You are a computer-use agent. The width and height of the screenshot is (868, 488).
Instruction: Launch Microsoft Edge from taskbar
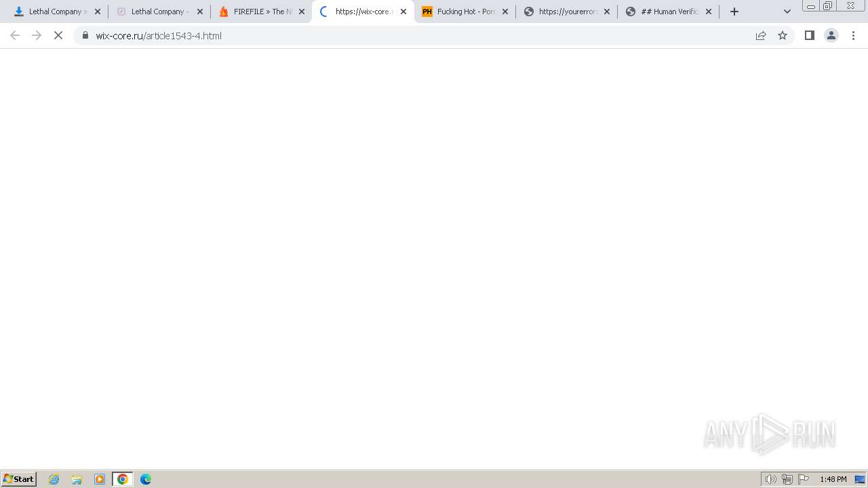tap(146, 479)
